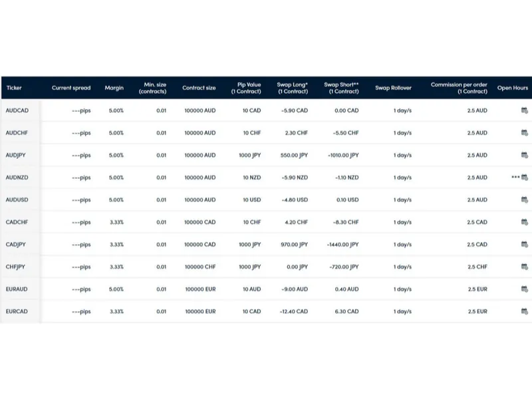Click the Margin column header
532x399 pixels.
(x=114, y=88)
